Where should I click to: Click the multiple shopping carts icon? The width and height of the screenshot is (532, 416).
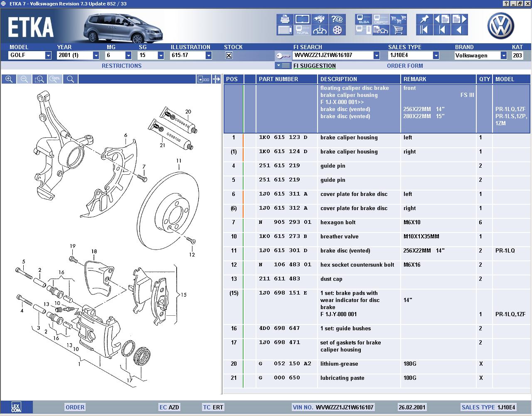(x=398, y=19)
